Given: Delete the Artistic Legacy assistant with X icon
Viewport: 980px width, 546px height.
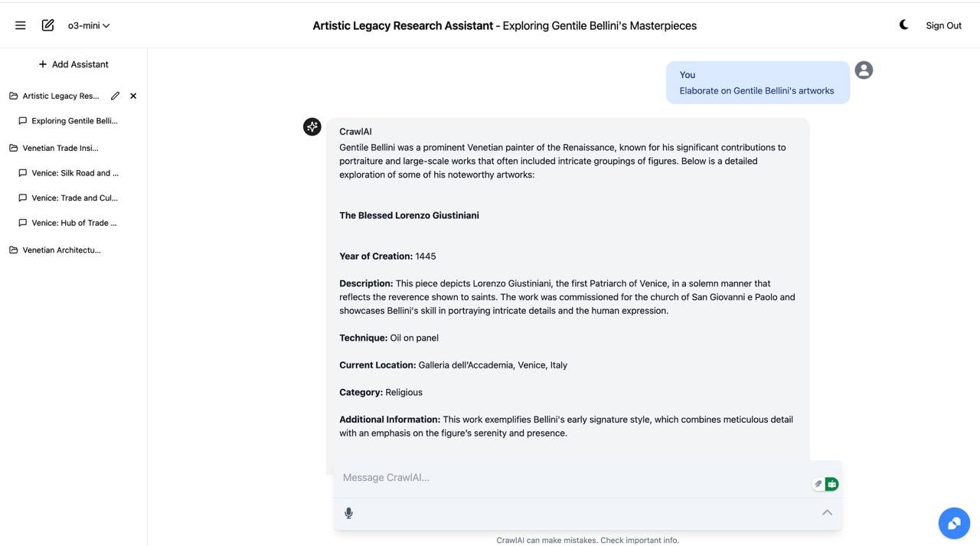Looking at the screenshot, I should 133,96.
